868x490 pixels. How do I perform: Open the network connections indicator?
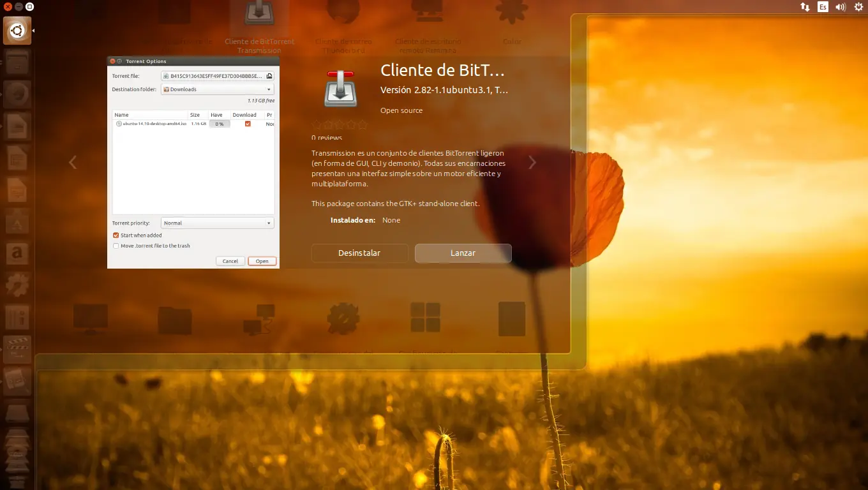point(805,7)
